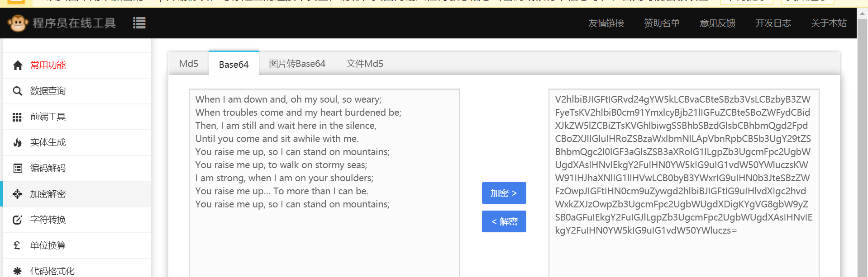Click the pencil icon for 字符转换
The image size is (868, 277).
coord(18,220)
